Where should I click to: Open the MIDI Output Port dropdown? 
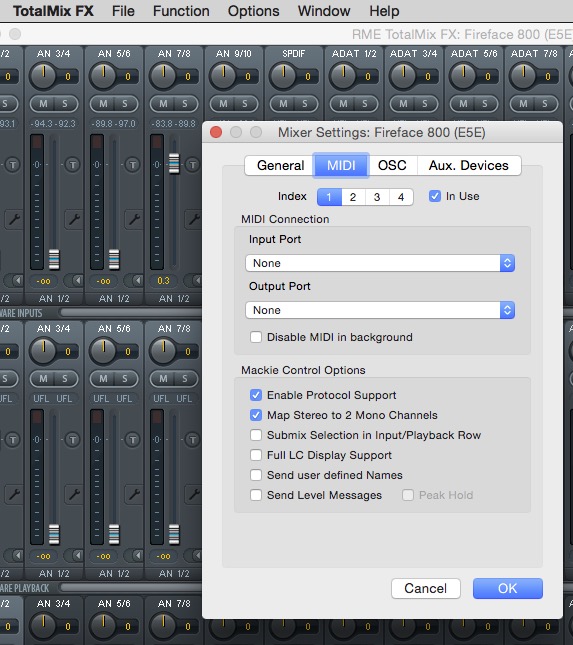(380, 310)
